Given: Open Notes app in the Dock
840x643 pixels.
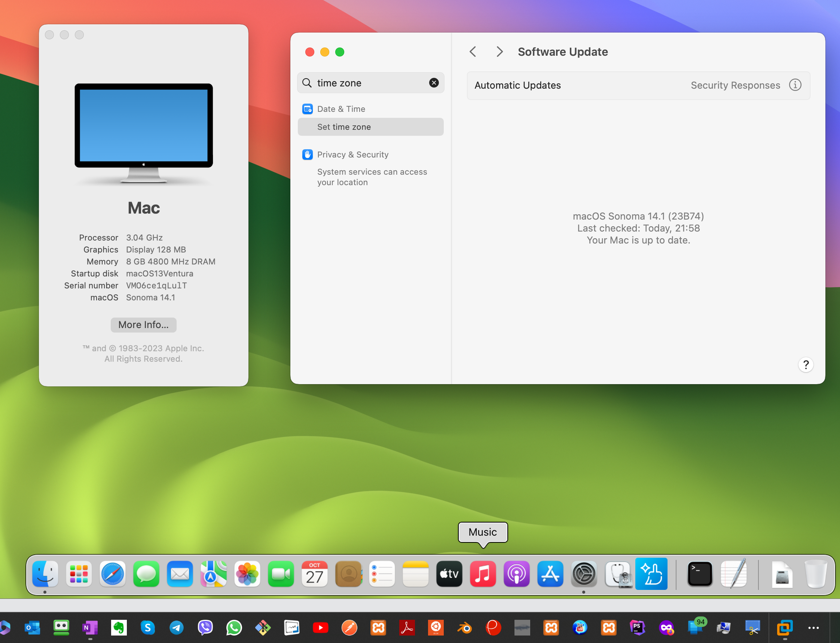Looking at the screenshot, I should click(x=416, y=574).
